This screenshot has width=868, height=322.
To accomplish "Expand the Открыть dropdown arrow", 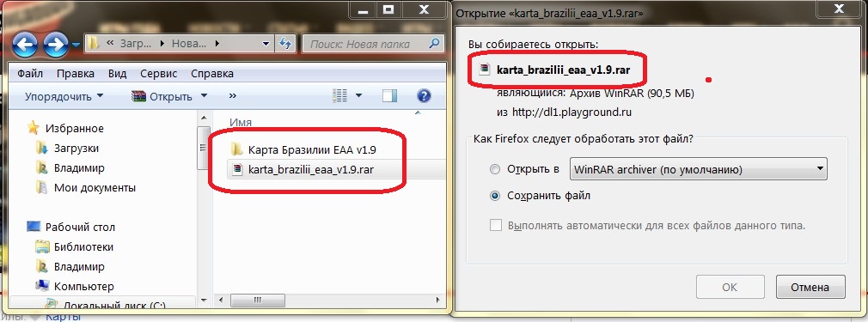I will (204, 95).
